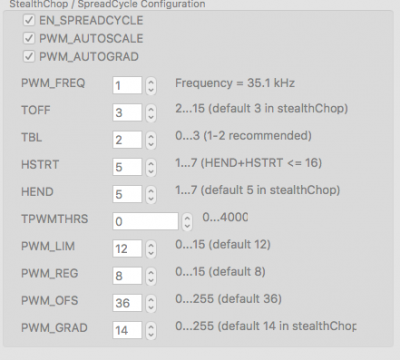The image size is (400, 360).
Task: Click the PWM_LIM value field
Action: pyautogui.click(x=127, y=249)
